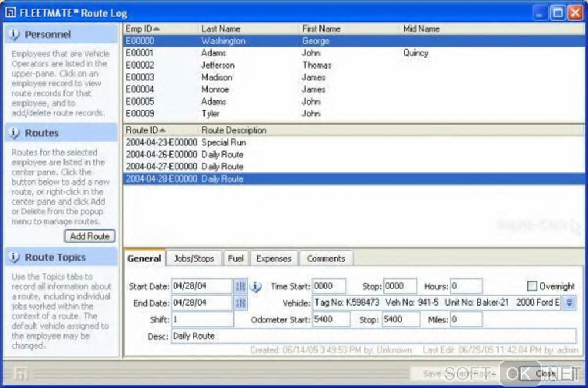The width and height of the screenshot is (588, 388).
Task: Click the Route Topics info icon
Action: tap(14, 258)
